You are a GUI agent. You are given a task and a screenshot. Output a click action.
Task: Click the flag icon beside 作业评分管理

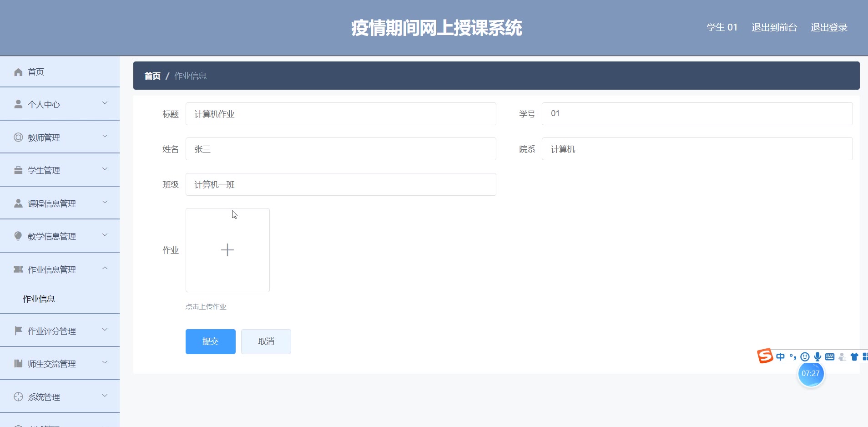point(18,330)
